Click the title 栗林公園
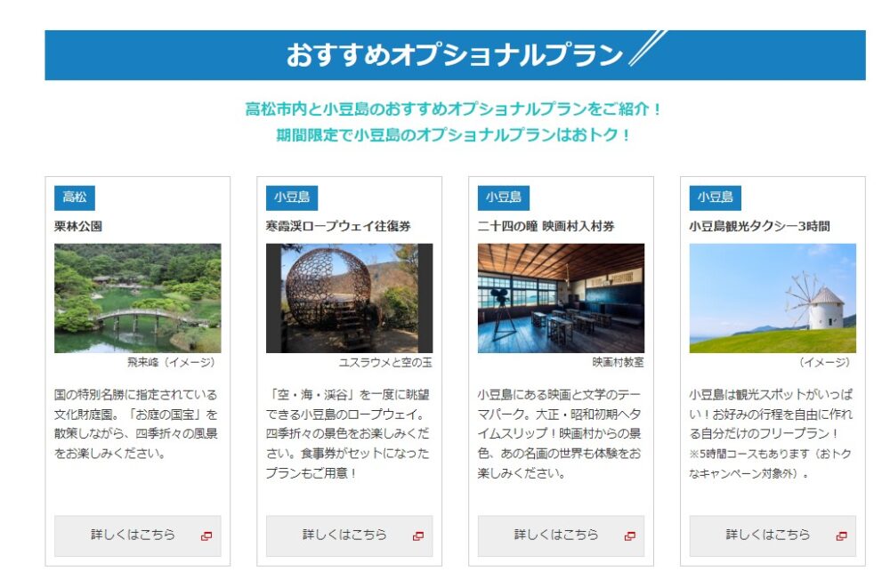 78,226
